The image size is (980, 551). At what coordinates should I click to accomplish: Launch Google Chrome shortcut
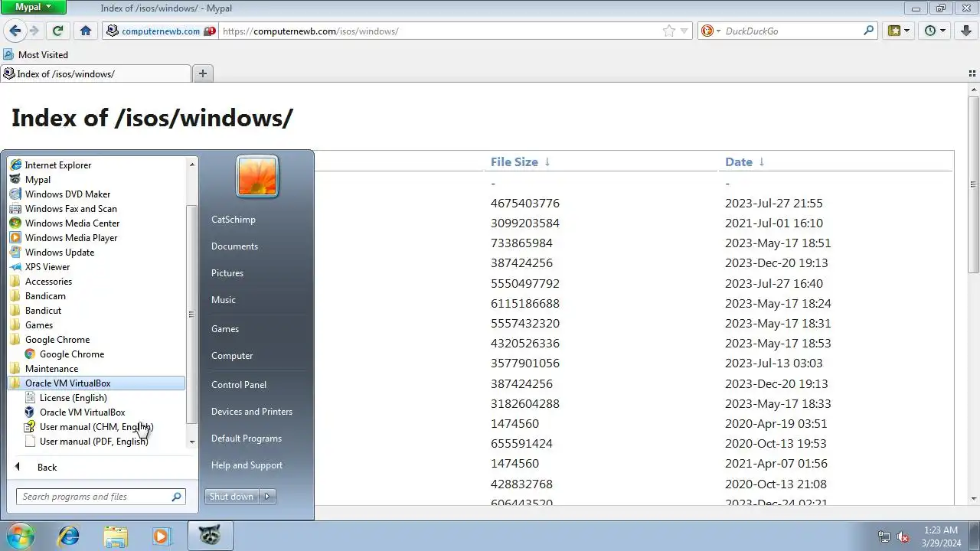click(x=96, y=354)
